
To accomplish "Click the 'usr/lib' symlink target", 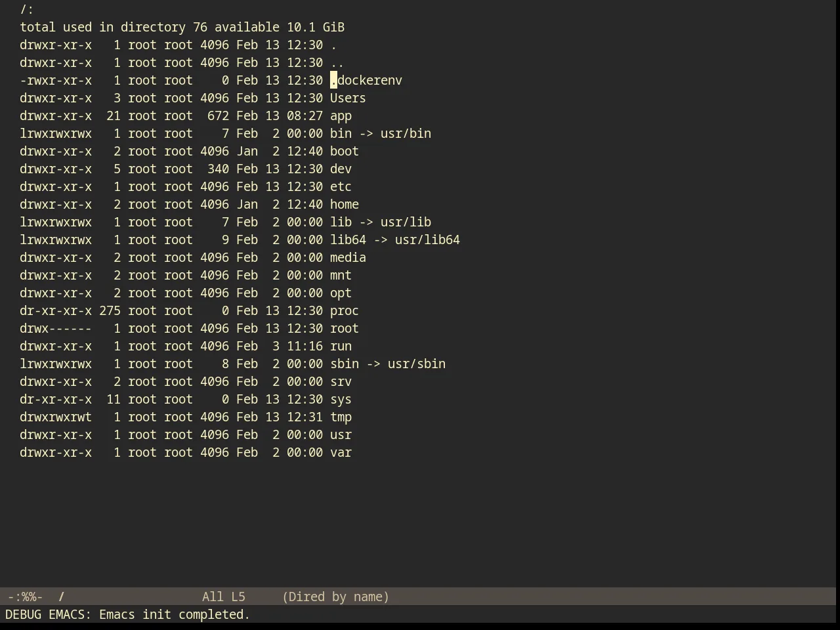I will (x=406, y=222).
